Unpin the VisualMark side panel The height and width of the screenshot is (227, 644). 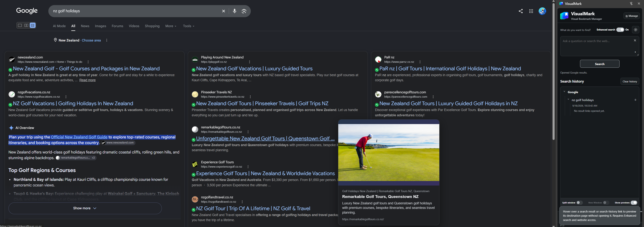tap(631, 4)
